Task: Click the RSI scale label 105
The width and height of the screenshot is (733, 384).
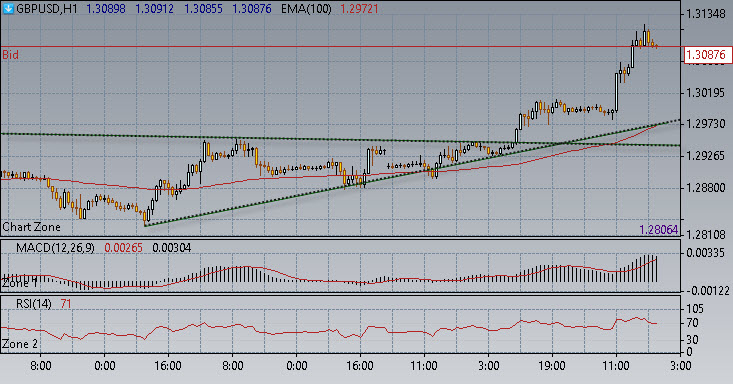Action: point(695,309)
